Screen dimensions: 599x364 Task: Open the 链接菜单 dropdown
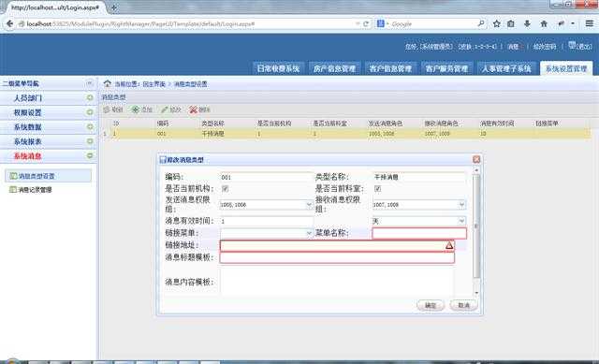click(x=309, y=233)
